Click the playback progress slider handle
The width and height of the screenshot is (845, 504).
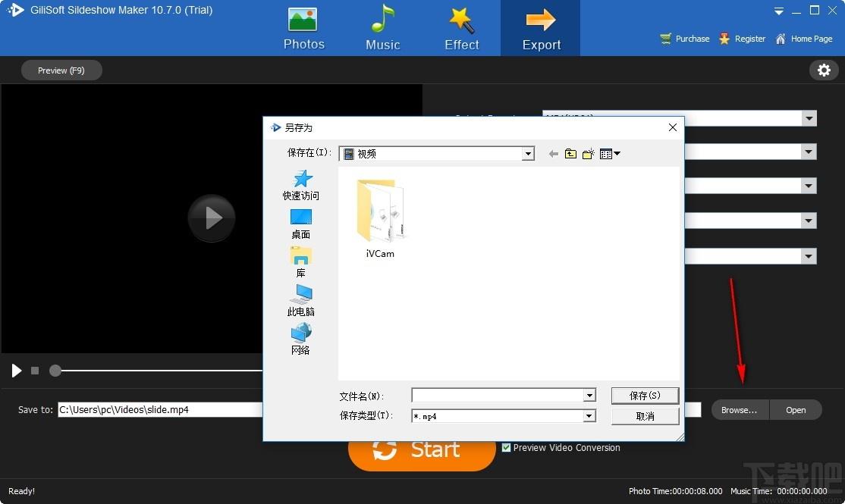point(55,371)
